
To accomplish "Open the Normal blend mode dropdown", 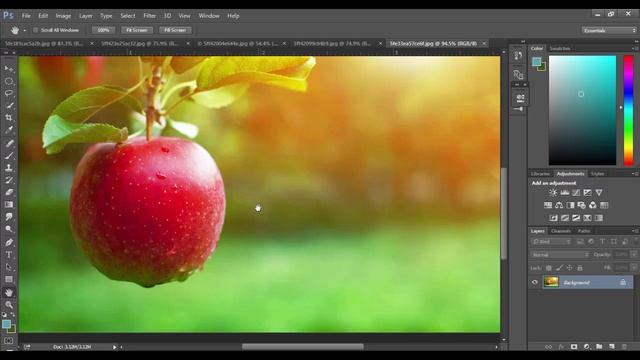I will pos(560,255).
